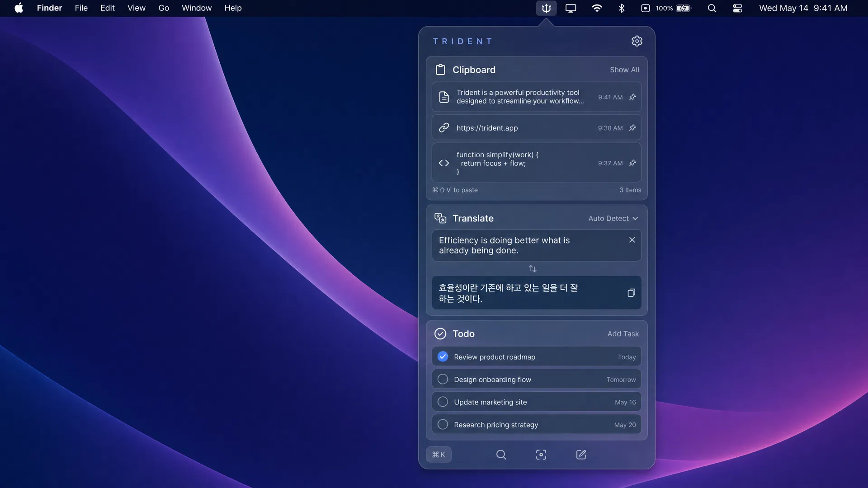The image size is (868, 488).
Task: Select the 'Trident is a powerful productivity tool' clip
Action: click(537, 97)
